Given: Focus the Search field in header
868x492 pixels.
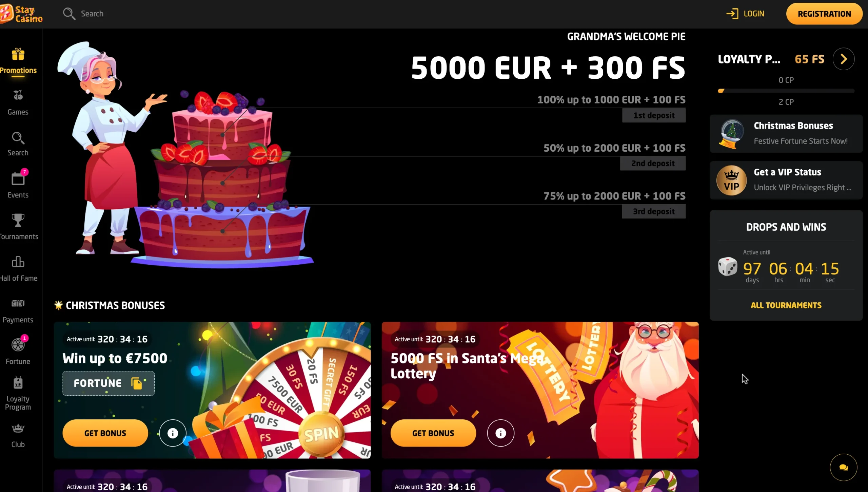Looking at the screenshot, I should click(x=92, y=14).
